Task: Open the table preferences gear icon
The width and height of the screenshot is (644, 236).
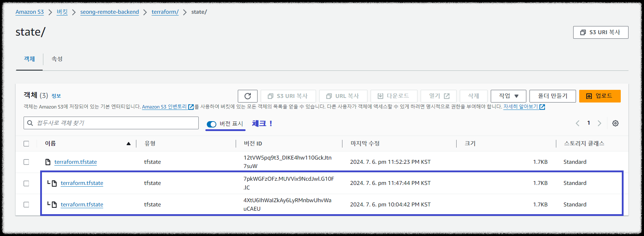Action: pyautogui.click(x=615, y=123)
